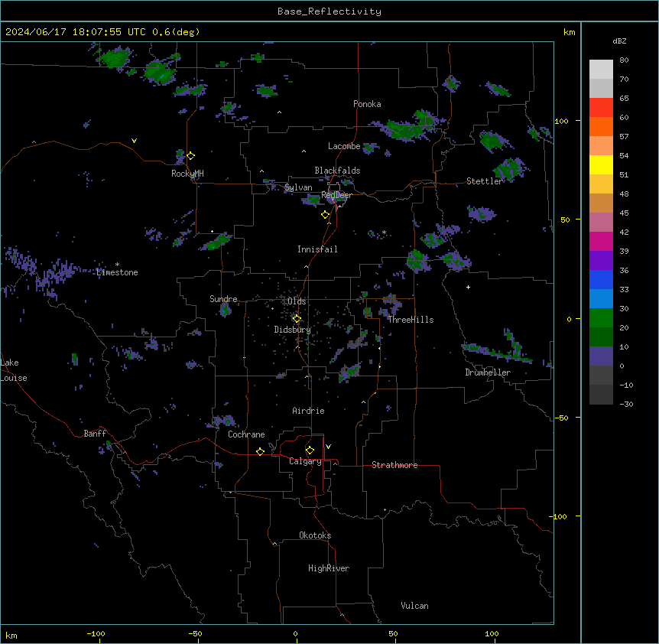Click the dBZ legend heading

[x=619, y=41]
